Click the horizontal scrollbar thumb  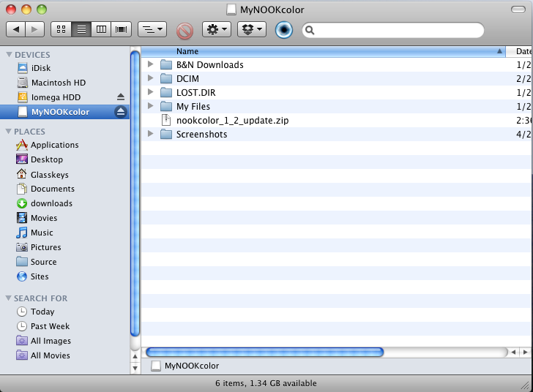click(x=264, y=352)
